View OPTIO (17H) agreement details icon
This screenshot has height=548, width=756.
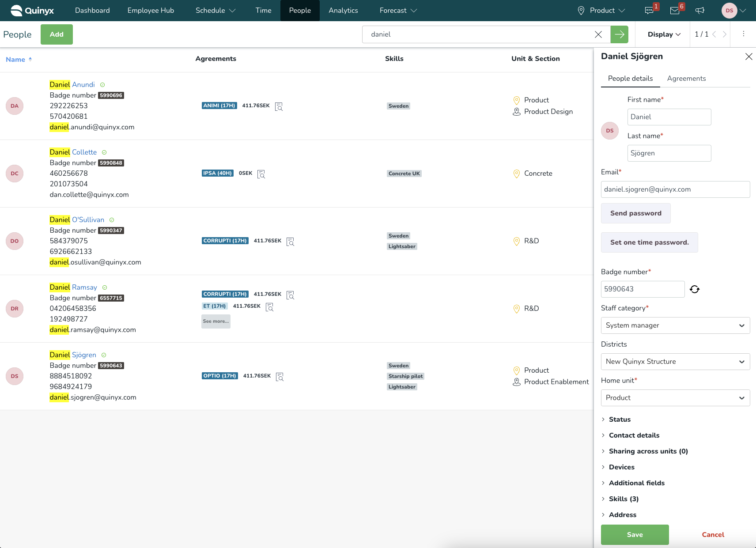[x=280, y=377]
